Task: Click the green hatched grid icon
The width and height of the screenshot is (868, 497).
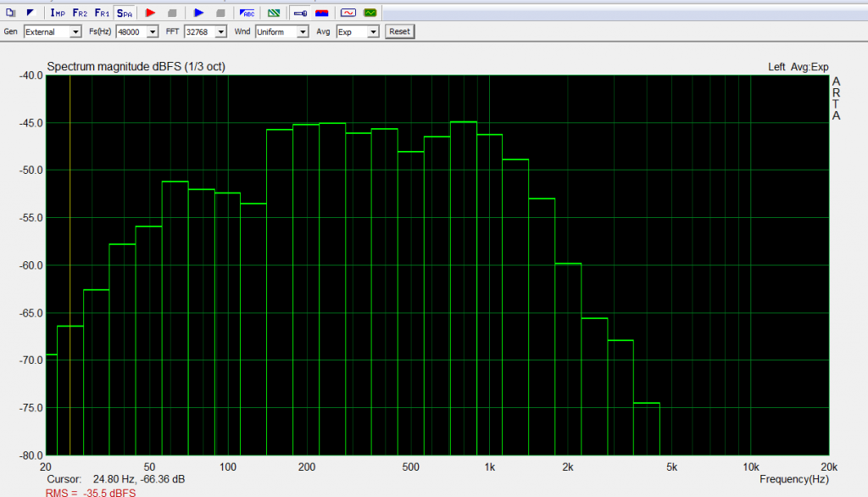Action: click(274, 13)
